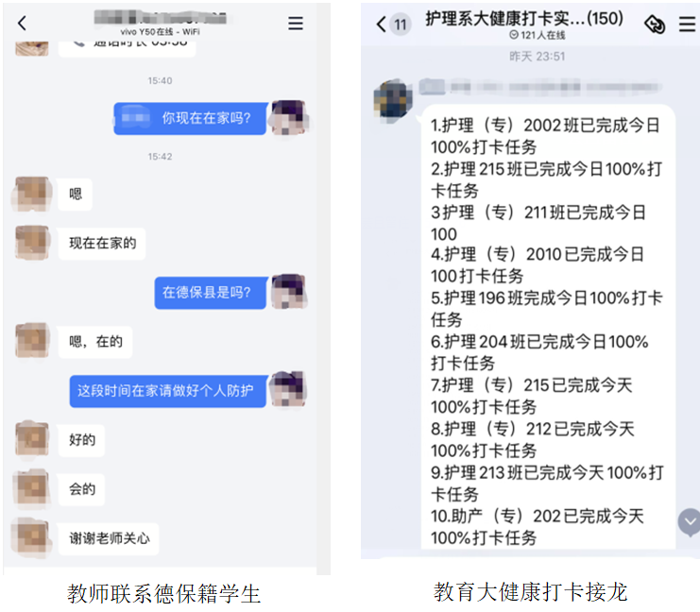700x612 pixels.
Task: Tap 这段时间在家请做好个人防护 message bubble
Action: 168,391
